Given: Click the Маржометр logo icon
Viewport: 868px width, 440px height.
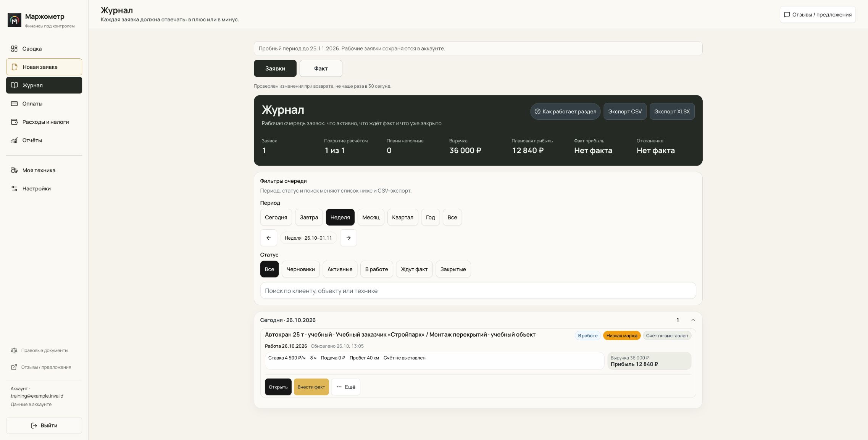Looking at the screenshot, I should (15, 20).
